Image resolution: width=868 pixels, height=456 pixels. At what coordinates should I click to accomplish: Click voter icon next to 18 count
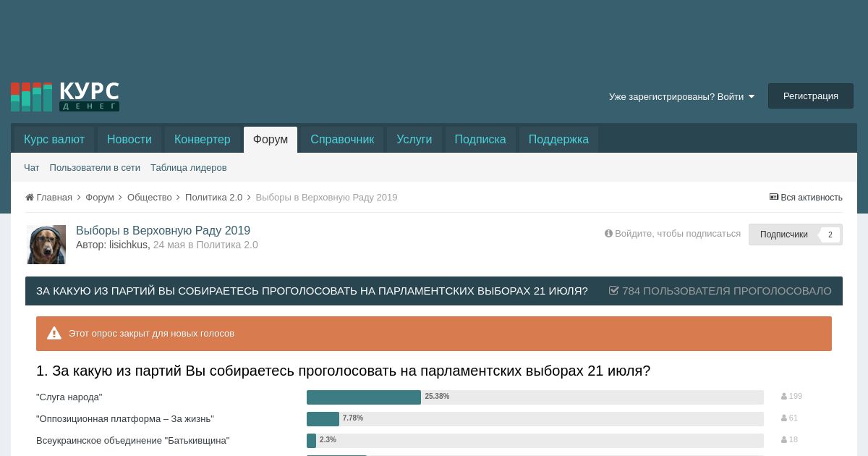784,440
